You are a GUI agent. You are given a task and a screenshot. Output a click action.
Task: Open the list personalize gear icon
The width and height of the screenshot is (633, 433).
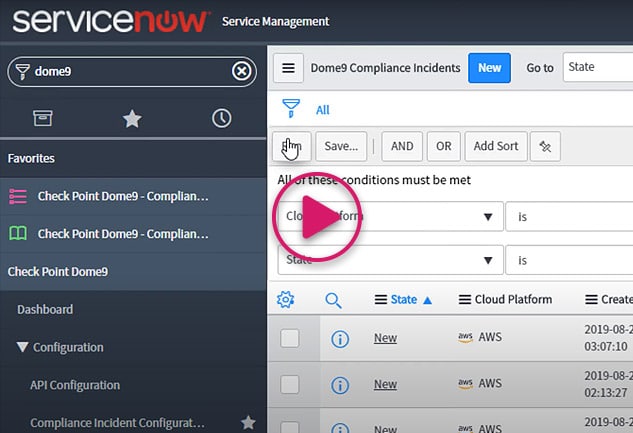coord(285,299)
